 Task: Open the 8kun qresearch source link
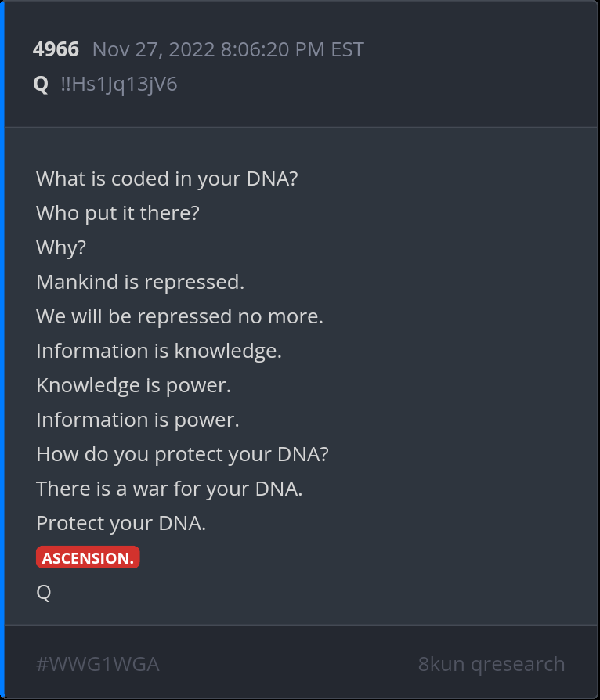pos(491,664)
